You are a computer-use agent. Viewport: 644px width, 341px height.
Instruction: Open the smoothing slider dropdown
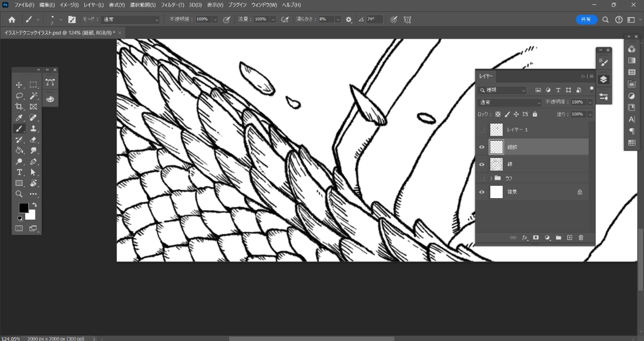coord(338,19)
